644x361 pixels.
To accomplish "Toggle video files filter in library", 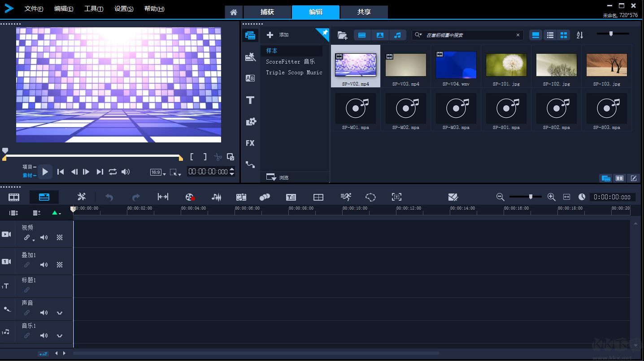I will point(362,35).
